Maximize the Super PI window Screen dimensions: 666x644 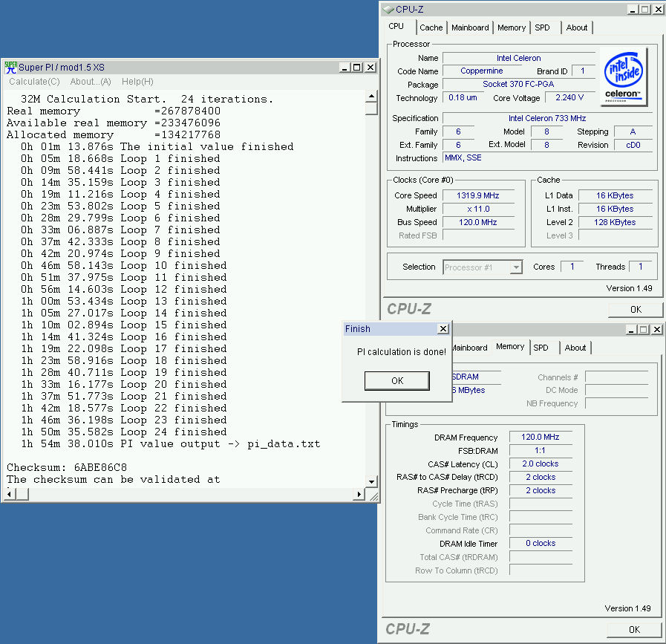pos(357,67)
